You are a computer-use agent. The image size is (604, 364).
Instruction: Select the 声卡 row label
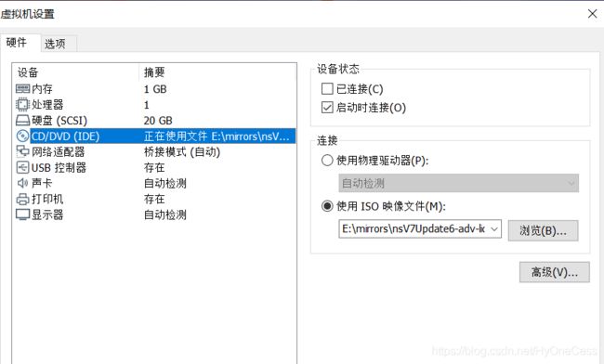42,183
